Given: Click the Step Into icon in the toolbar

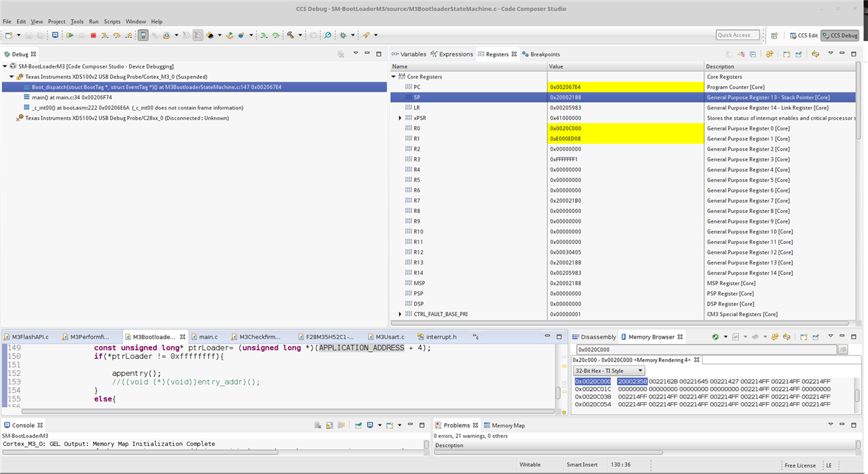Looking at the screenshot, I should click(104, 35).
